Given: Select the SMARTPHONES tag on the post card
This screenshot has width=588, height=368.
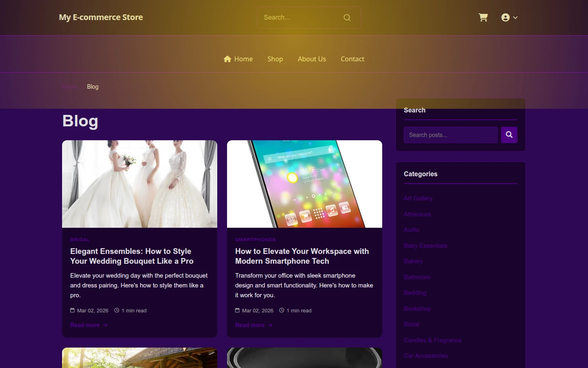Looking at the screenshot, I should pyautogui.click(x=256, y=240).
